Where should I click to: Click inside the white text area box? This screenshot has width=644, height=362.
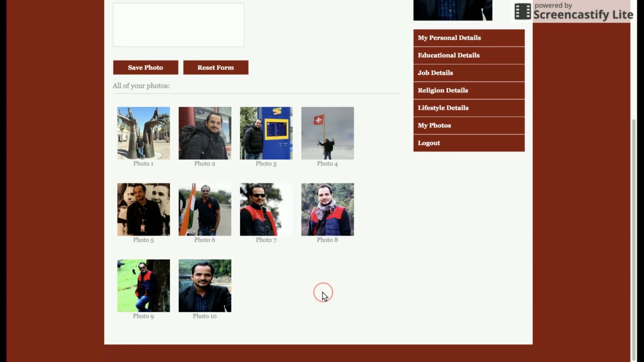pos(179,25)
